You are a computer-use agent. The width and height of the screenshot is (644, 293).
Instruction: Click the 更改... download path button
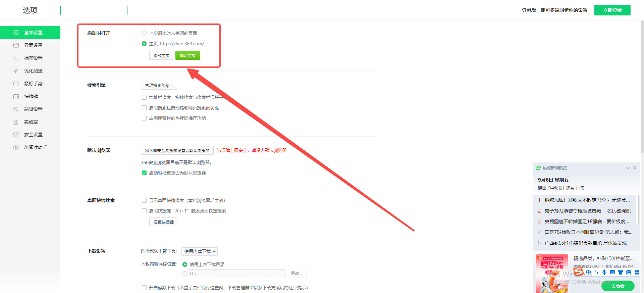coord(297,274)
